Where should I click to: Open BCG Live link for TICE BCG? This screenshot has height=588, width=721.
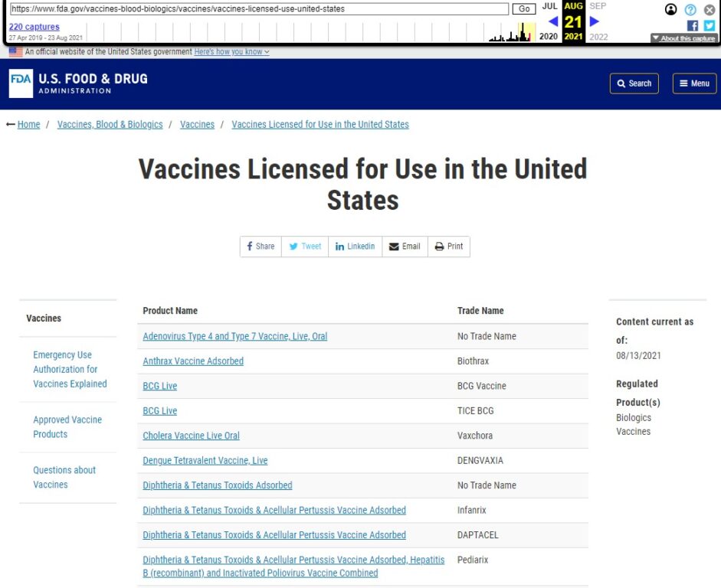pyautogui.click(x=159, y=410)
